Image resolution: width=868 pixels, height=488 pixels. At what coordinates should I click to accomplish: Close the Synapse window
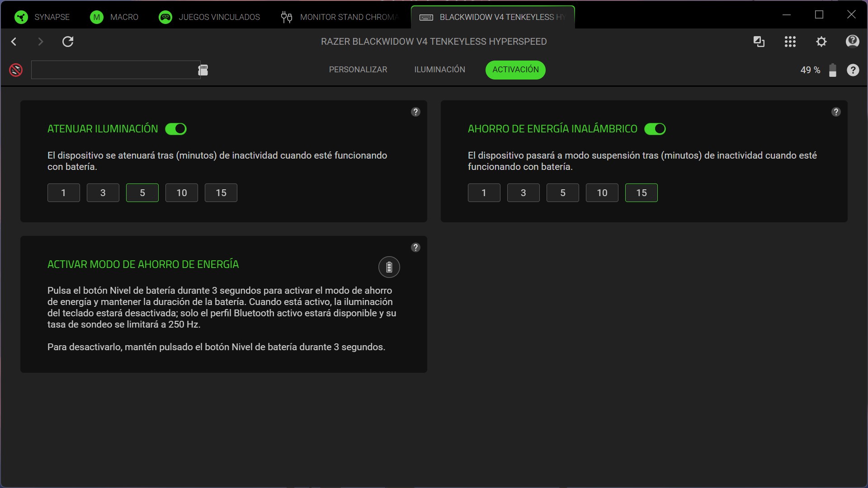click(851, 15)
